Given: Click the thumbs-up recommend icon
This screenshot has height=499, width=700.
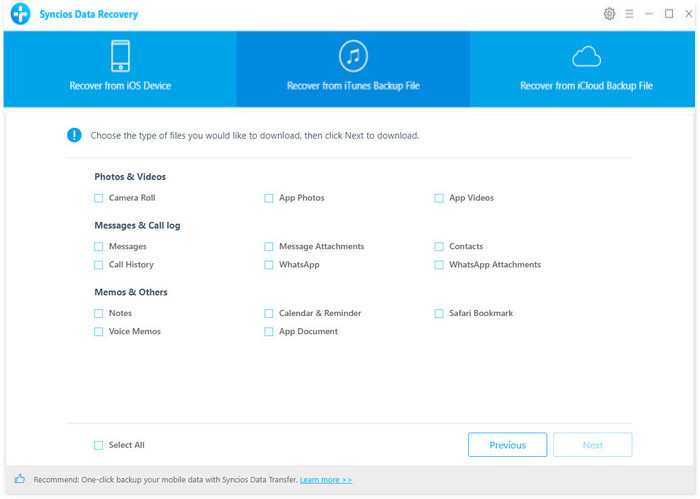Looking at the screenshot, I should 20,479.
